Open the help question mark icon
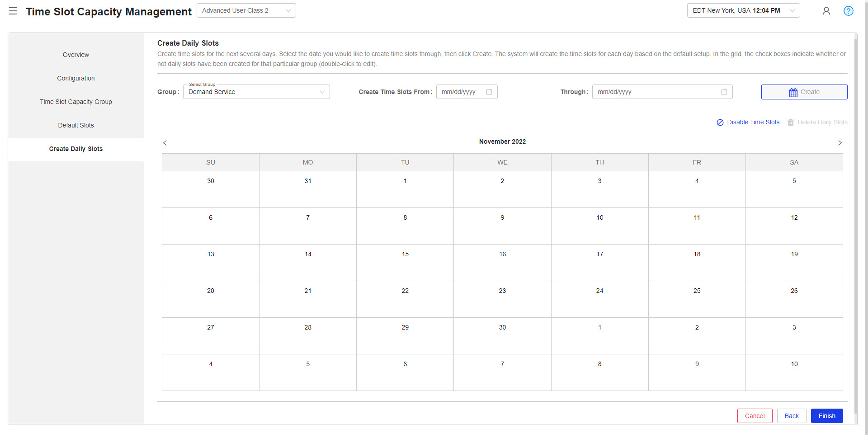 (849, 11)
